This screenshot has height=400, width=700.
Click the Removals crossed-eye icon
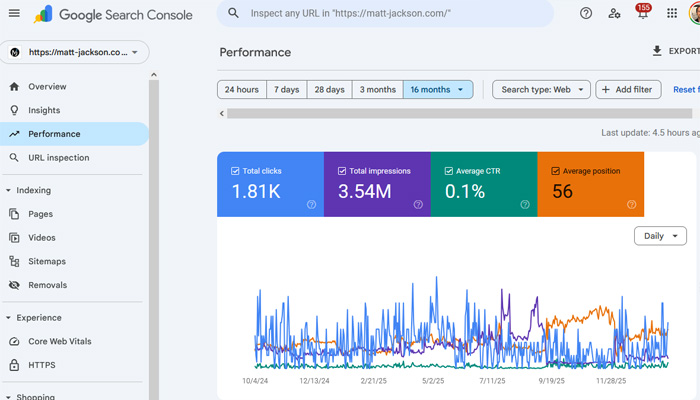click(14, 285)
